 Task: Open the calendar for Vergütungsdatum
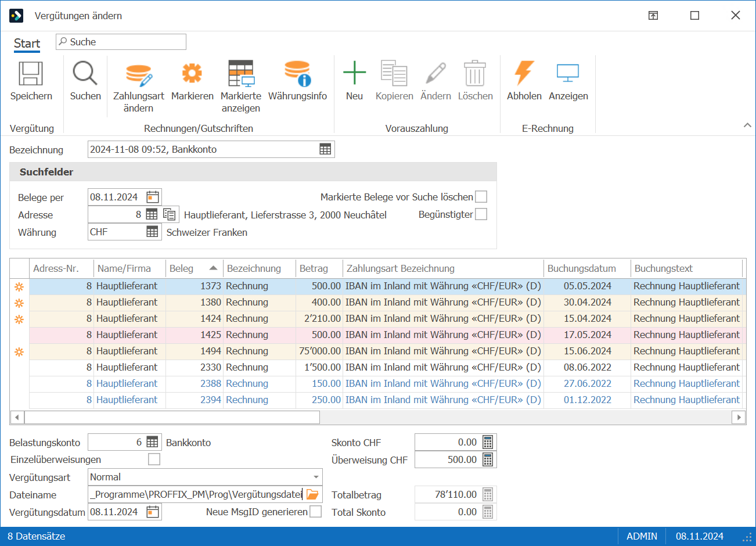153,512
